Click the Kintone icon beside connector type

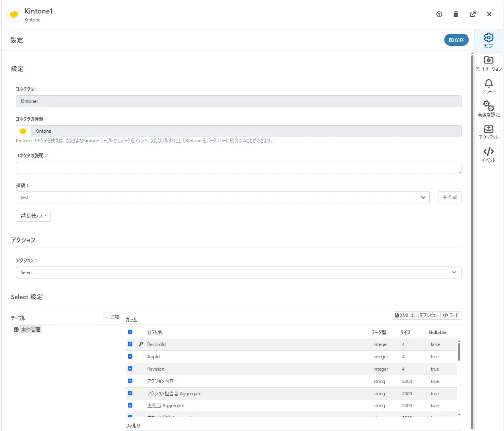point(23,131)
